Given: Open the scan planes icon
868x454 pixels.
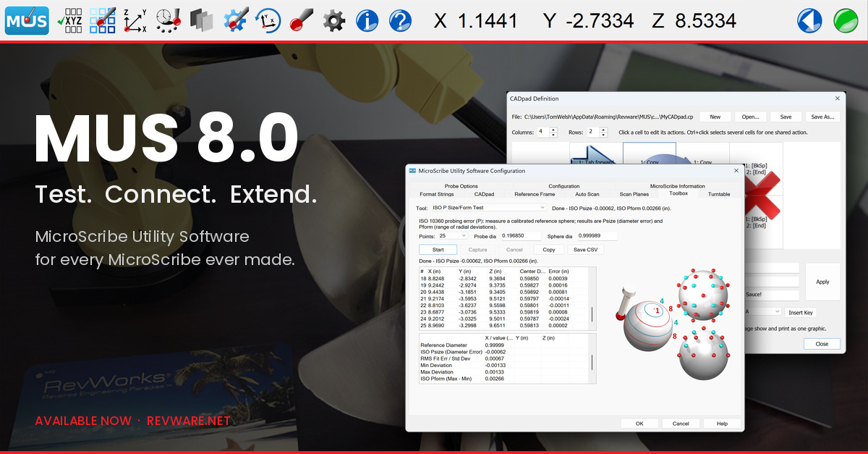Looking at the screenshot, I should coord(202,20).
